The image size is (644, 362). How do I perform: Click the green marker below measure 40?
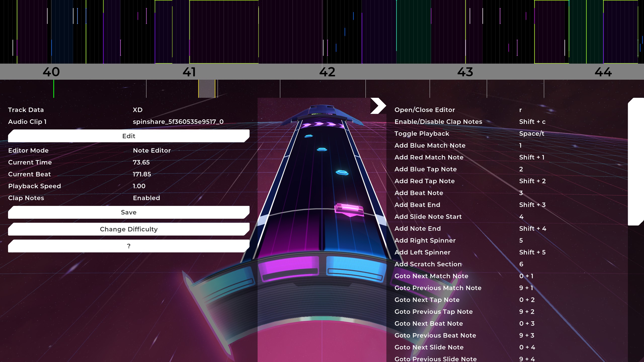pyautogui.click(x=54, y=89)
